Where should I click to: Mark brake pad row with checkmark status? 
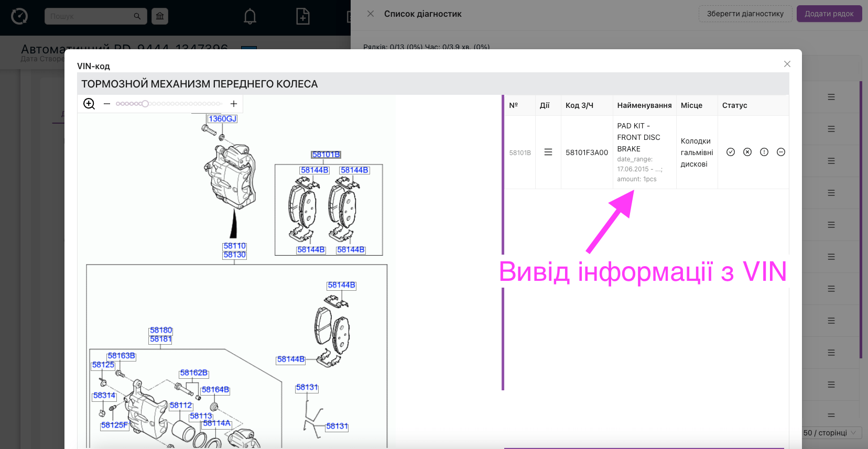click(x=731, y=152)
